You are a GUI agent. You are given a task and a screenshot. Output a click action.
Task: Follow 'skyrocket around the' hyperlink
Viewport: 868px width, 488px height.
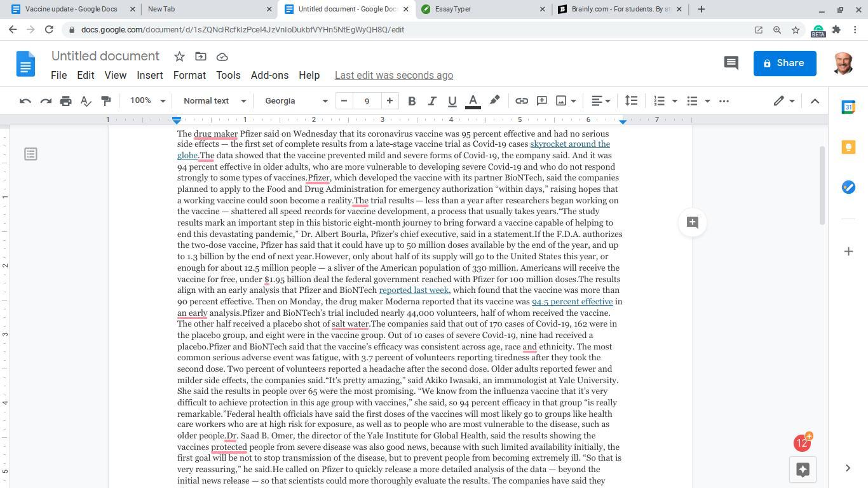pyautogui.click(x=570, y=144)
